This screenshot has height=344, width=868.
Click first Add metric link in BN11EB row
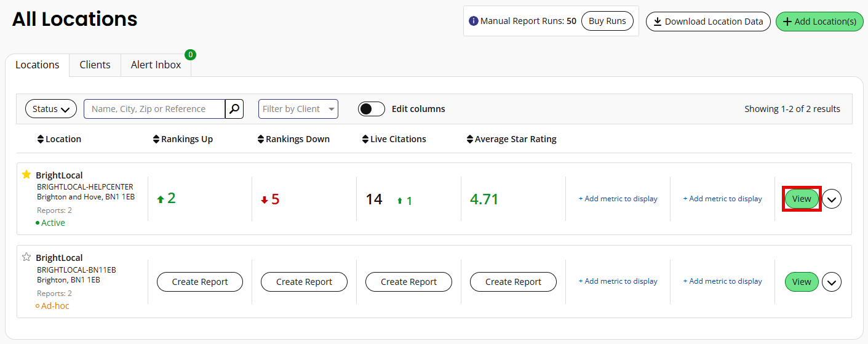(618, 281)
